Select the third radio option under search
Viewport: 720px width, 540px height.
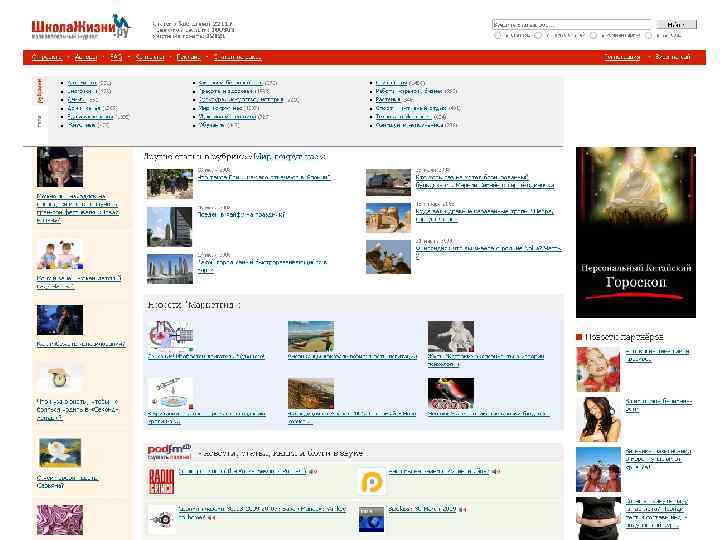click(593, 35)
